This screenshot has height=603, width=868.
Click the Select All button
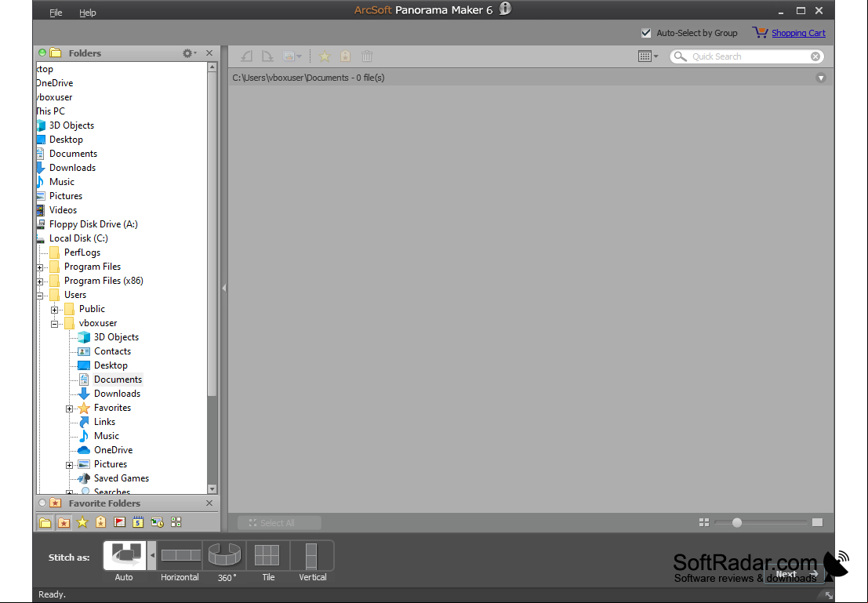280,523
